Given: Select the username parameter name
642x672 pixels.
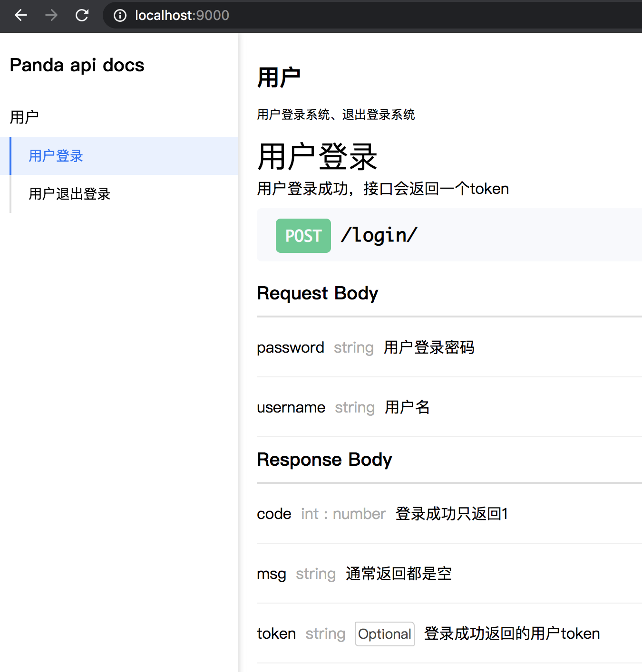Looking at the screenshot, I should click(x=291, y=407).
